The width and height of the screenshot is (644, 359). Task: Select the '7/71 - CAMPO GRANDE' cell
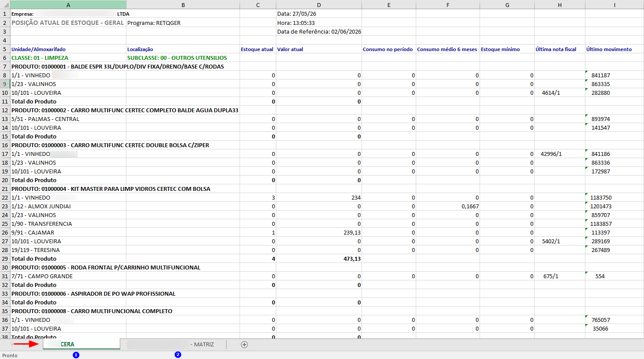(68, 276)
